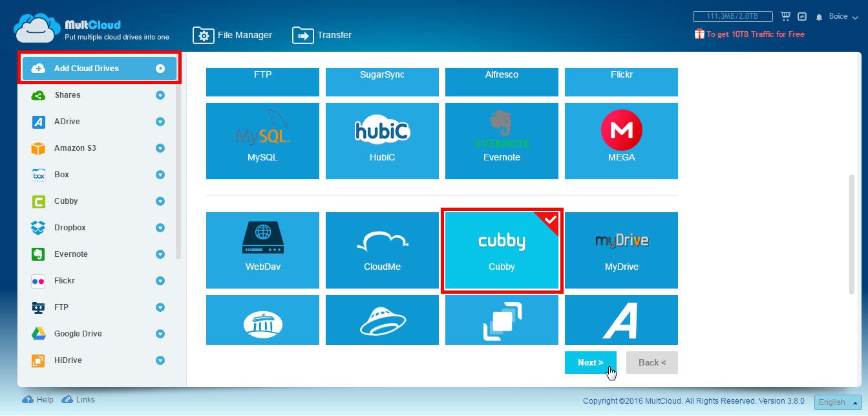Click play arrow on Add Cloud Drives
Screen dimensions: 868x416
tap(160, 69)
